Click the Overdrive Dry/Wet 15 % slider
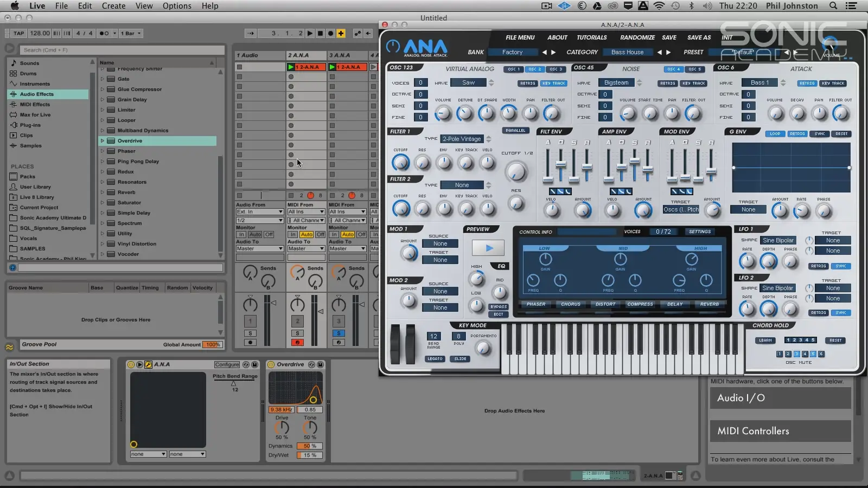Screen dimensions: 868x488 pos(310,455)
